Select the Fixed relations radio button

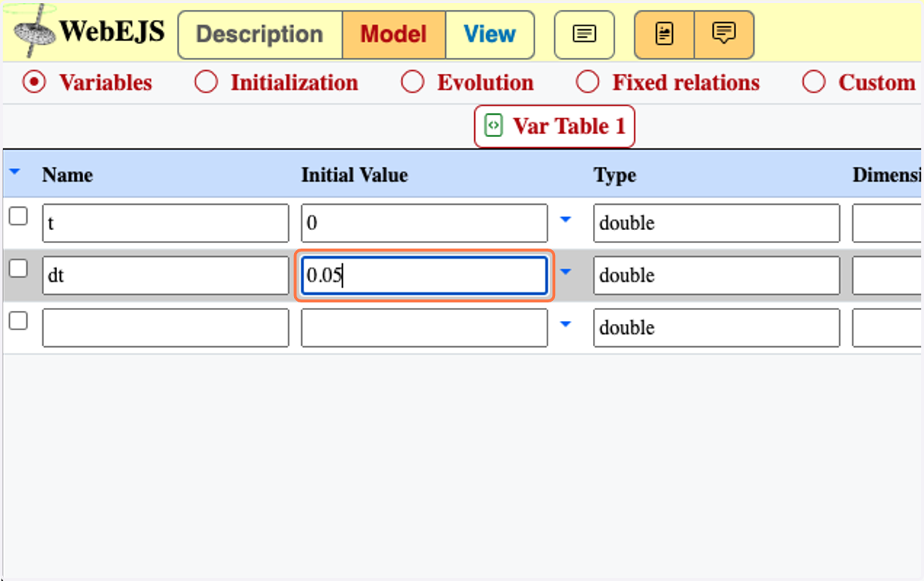(588, 82)
